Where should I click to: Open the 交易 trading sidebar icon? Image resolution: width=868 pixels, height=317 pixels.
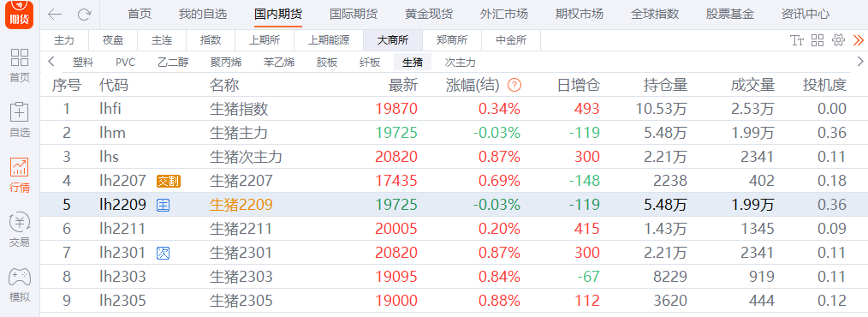click(20, 230)
